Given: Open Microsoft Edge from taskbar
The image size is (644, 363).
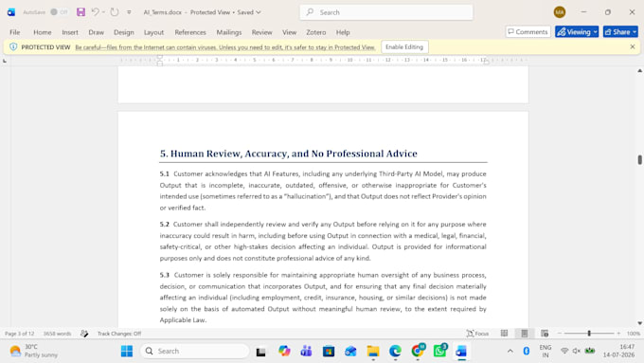Looking at the screenshot, I should (395, 351).
